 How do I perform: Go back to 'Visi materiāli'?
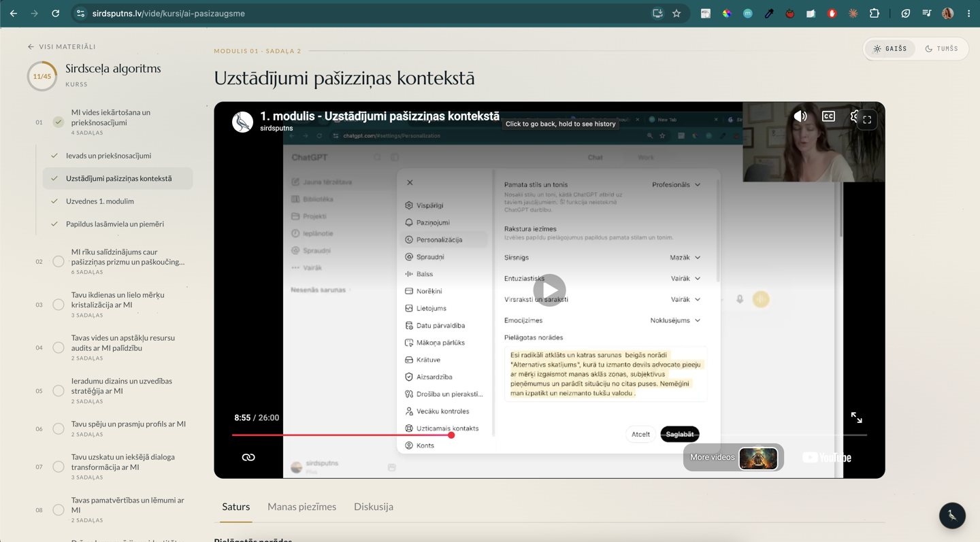(62, 47)
